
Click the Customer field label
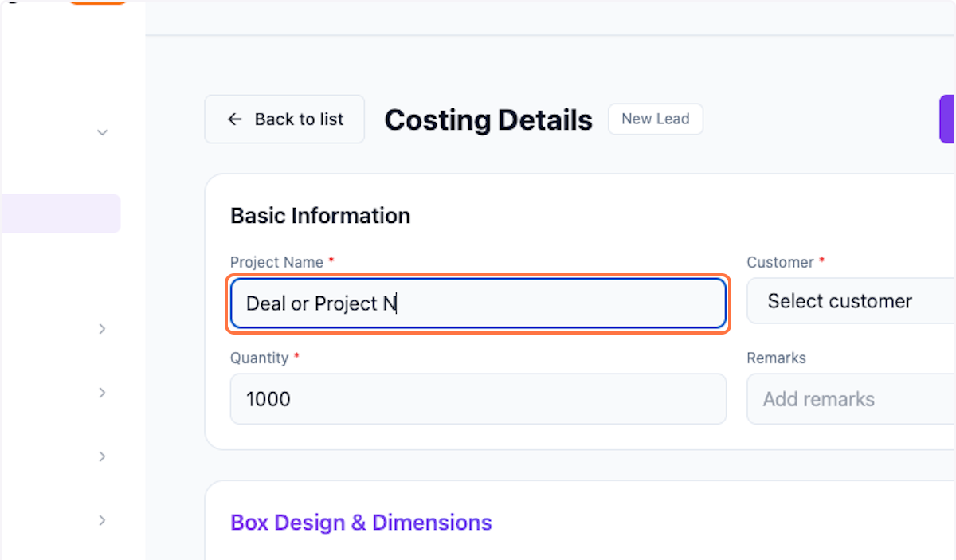(x=780, y=262)
